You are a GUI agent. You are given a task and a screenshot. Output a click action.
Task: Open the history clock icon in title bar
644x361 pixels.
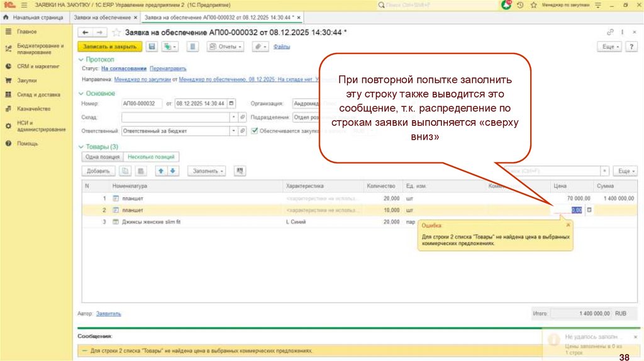coord(520,5)
